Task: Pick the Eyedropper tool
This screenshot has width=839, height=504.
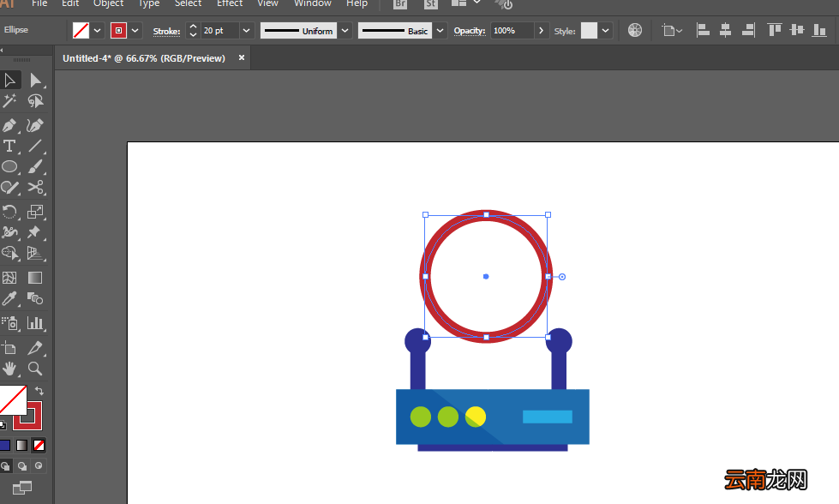Action: (x=9, y=298)
